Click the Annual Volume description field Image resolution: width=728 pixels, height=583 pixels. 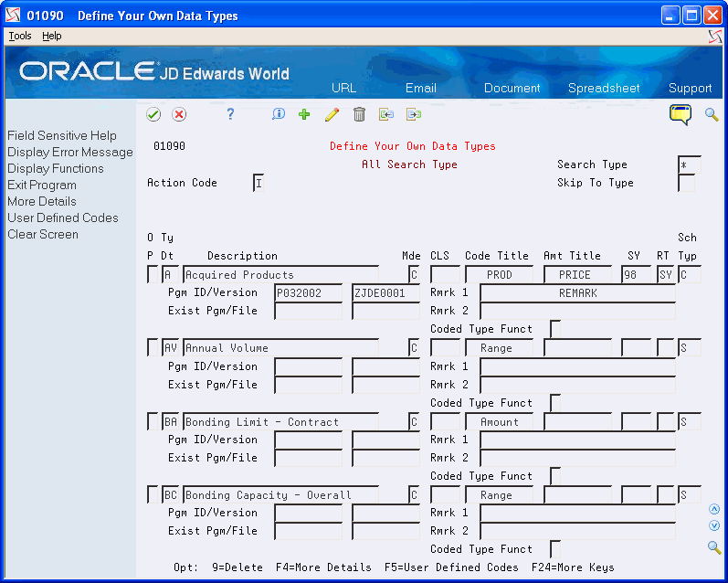click(281, 348)
